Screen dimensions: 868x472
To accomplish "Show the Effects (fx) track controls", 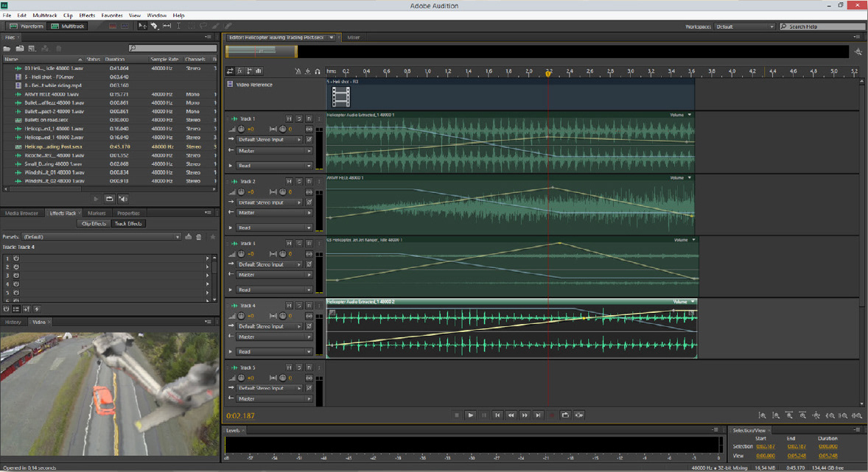I will (x=239, y=71).
